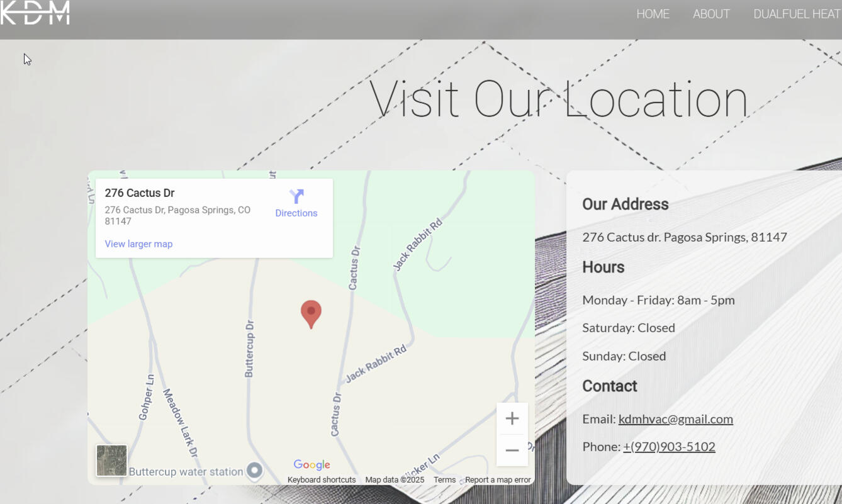
Task: Zoom in the map with the plus button
Action: pyautogui.click(x=512, y=418)
